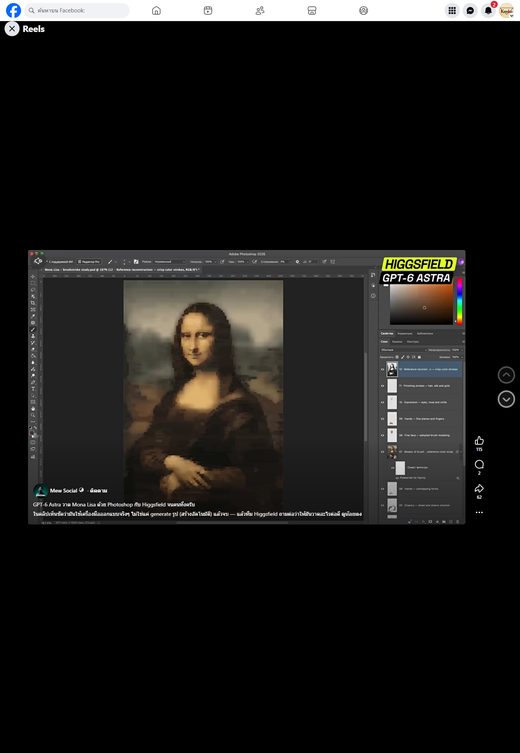This screenshot has height=753, width=520.
Task: Open the reel comments
Action: pos(479,464)
